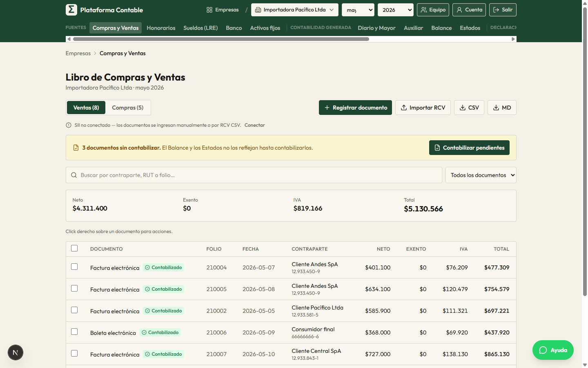Screen dimensions: 588x368
Task: Open the month dropdown showing may
Action: pos(358,10)
